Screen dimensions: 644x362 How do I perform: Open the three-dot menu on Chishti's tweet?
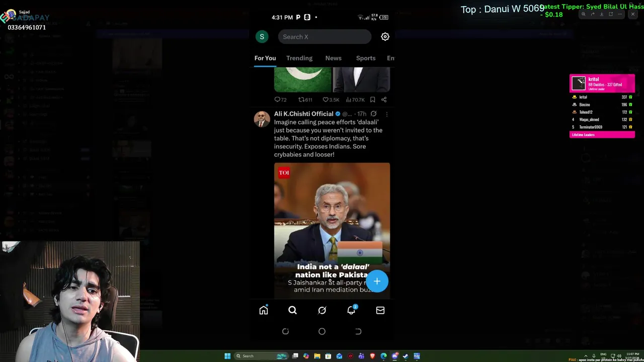click(386, 114)
